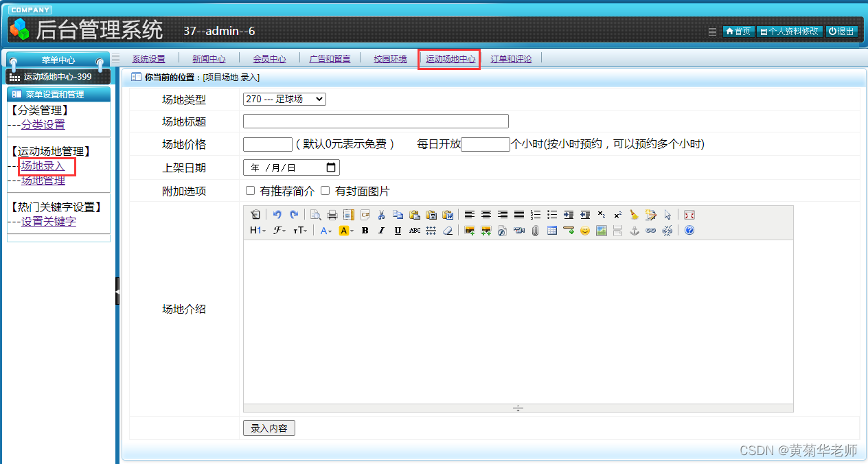Open 个人资料修改 profile edit
Screen dimensions: 868x464
click(x=790, y=32)
